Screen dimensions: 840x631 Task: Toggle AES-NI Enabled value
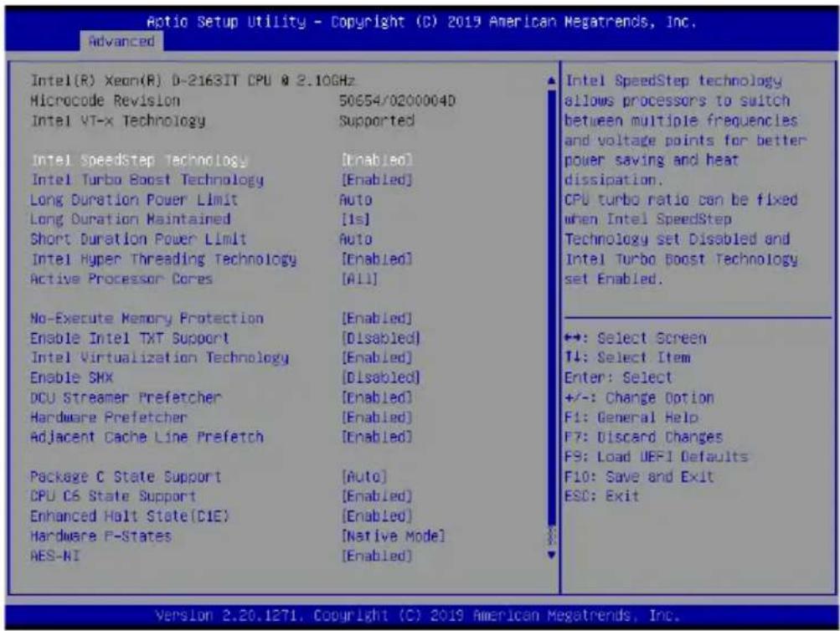click(x=377, y=556)
